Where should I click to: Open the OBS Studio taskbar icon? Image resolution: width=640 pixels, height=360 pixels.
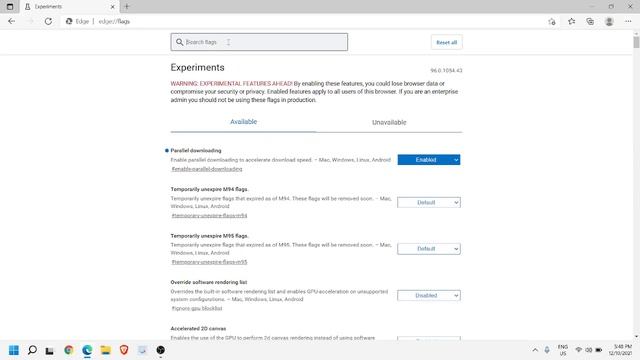(161, 350)
